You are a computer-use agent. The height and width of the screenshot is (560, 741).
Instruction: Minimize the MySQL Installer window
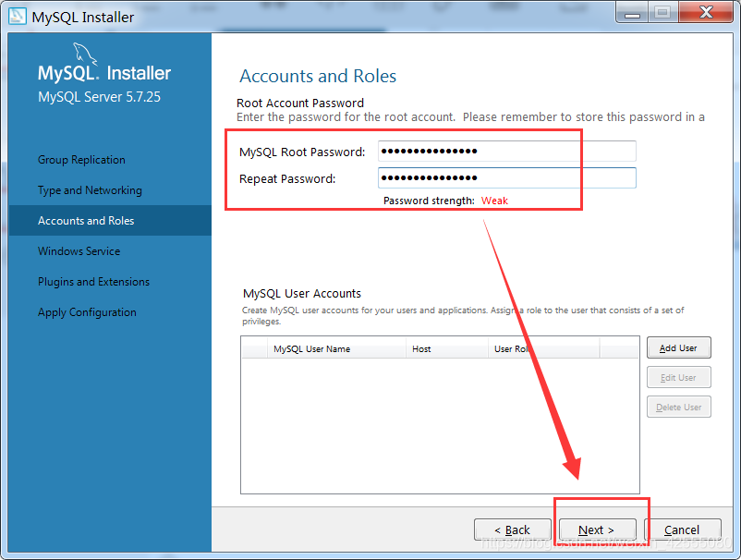(x=632, y=13)
